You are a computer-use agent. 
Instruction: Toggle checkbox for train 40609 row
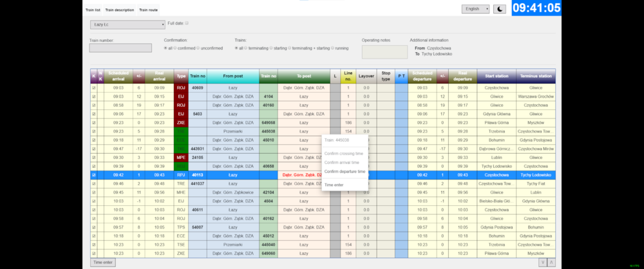point(93,87)
